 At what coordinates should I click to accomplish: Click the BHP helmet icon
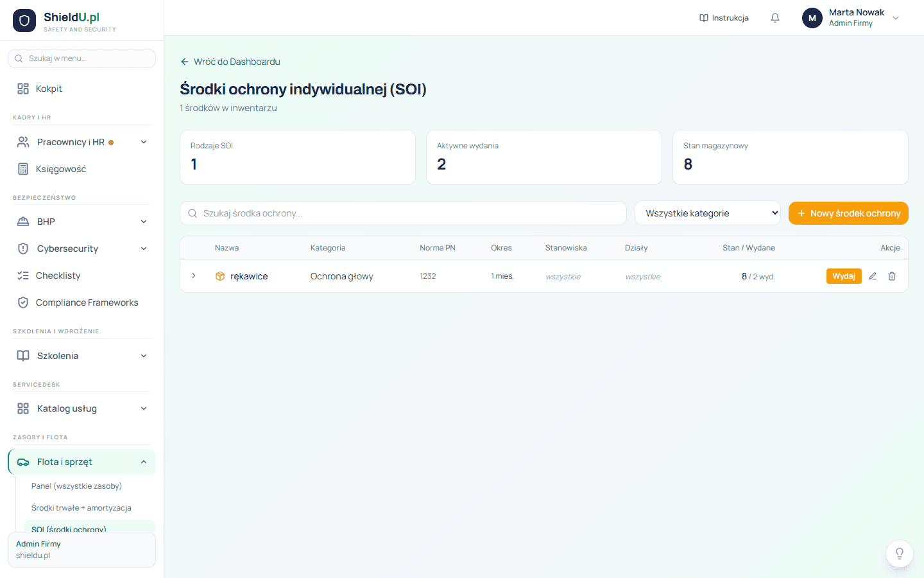[23, 222]
